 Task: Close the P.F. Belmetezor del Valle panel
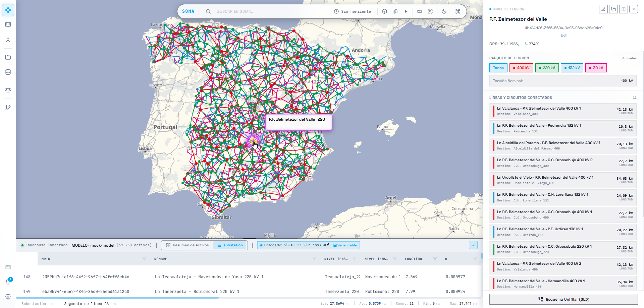tap(634, 9)
